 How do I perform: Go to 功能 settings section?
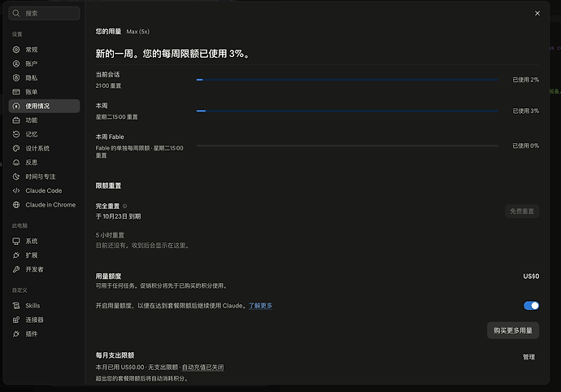click(x=44, y=120)
